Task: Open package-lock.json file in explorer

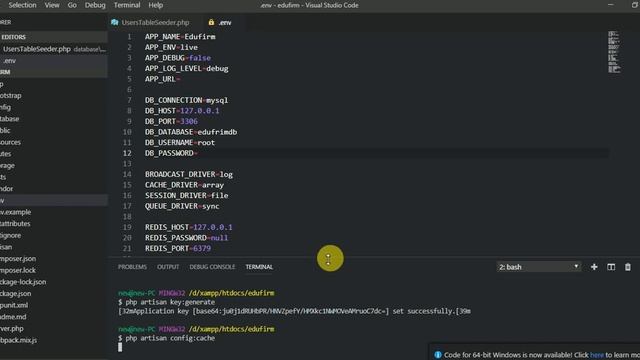Action: (x=23, y=282)
